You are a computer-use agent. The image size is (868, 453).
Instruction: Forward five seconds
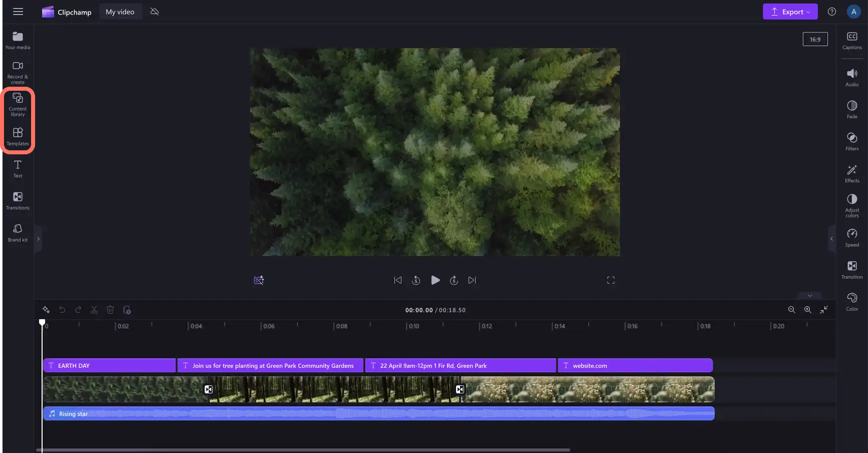pyautogui.click(x=454, y=280)
